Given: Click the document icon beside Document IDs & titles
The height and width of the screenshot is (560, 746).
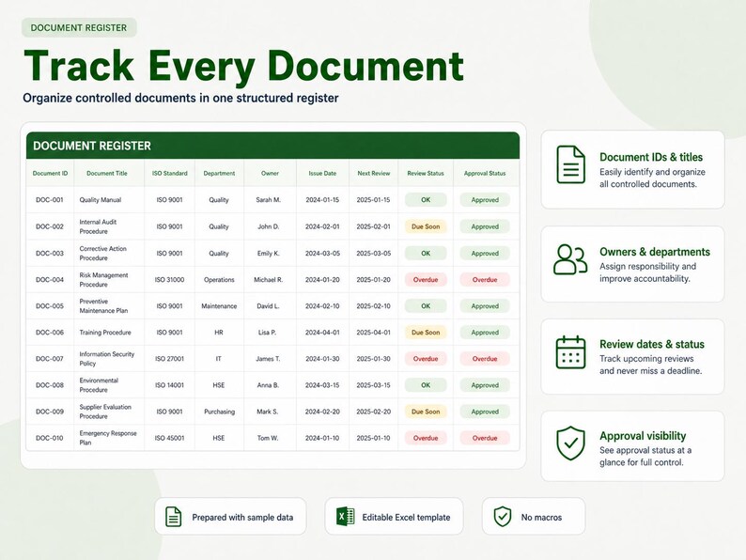Looking at the screenshot, I should (x=570, y=164).
